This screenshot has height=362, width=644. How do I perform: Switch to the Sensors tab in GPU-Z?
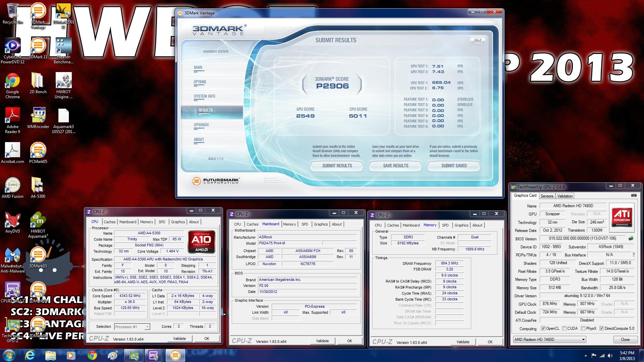tap(547, 196)
